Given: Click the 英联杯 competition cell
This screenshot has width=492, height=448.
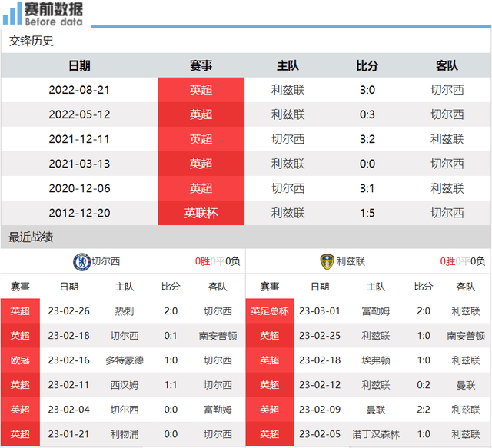Looking at the screenshot, I should click(201, 213).
